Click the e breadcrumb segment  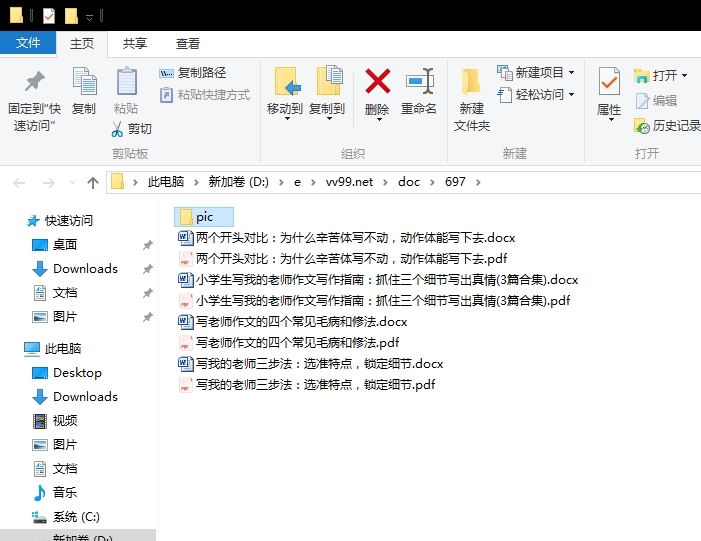point(297,182)
